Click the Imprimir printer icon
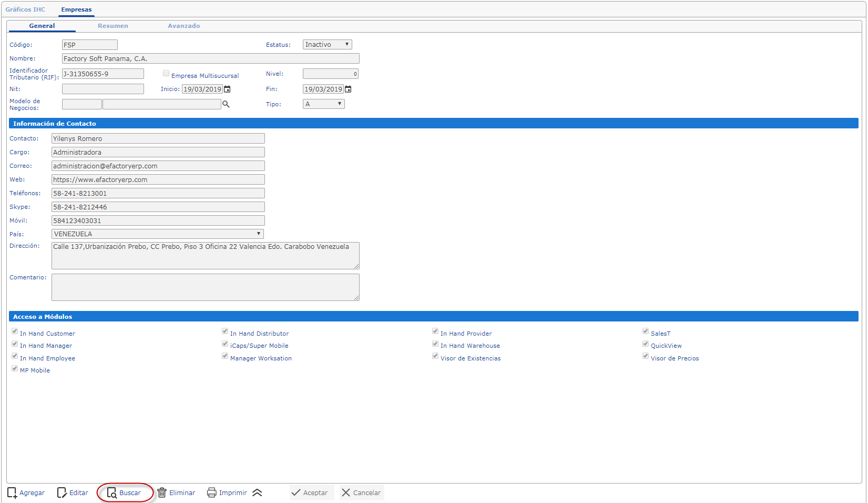Screen dimensions: 868x503 coord(211,493)
